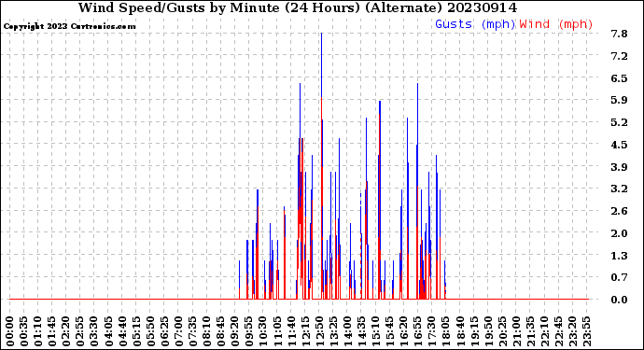The image size is (644, 350).
Task: Click the x-axis time label 21:35
Action: tap(529, 331)
